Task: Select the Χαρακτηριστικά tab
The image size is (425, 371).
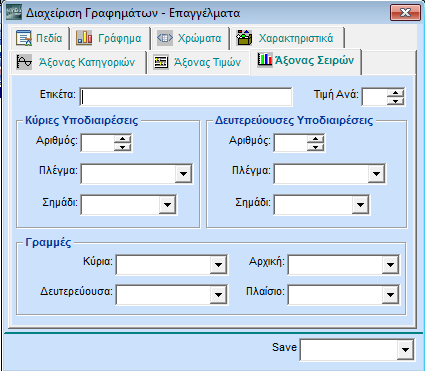Action: pos(287,38)
